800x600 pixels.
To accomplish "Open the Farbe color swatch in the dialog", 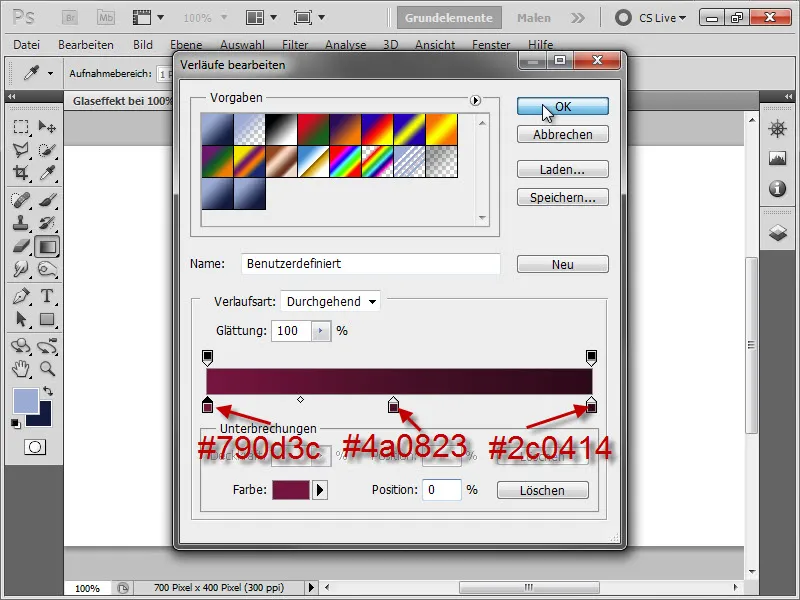I will 291,490.
